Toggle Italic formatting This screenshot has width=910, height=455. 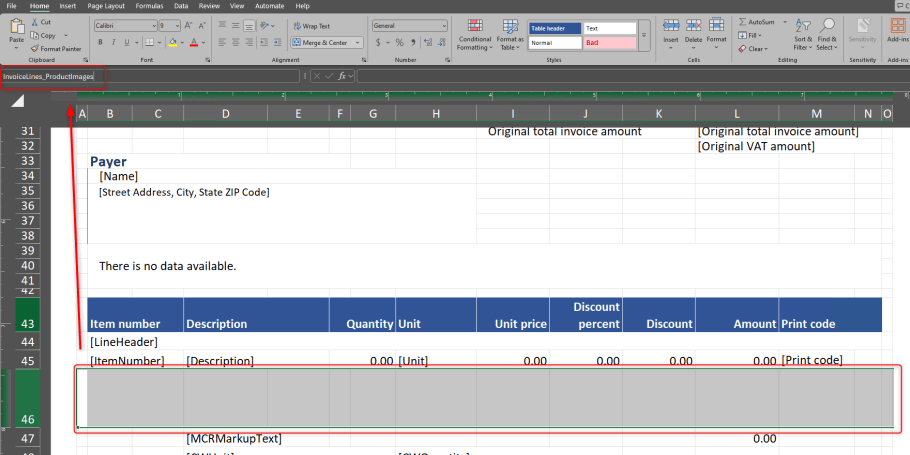114,42
